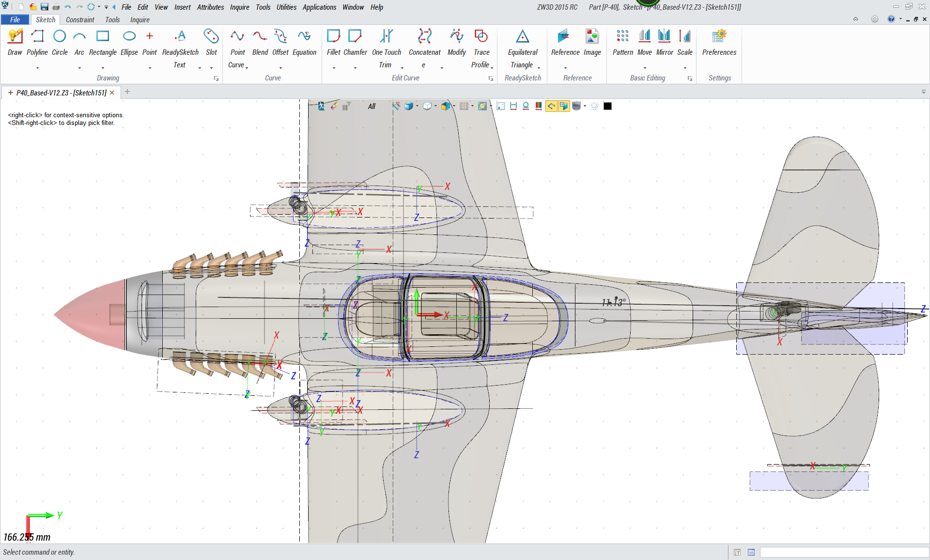The height and width of the screenshot is (560, 930).
Task: Switch to the Constraint ribbon tab
Action: coord(80,20)
